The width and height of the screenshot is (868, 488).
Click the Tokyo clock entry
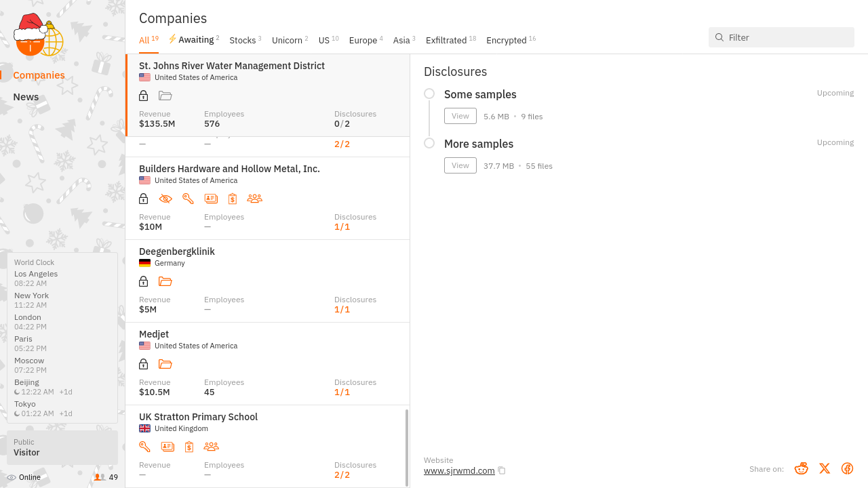pyautogui.click(x=43, y=409)
